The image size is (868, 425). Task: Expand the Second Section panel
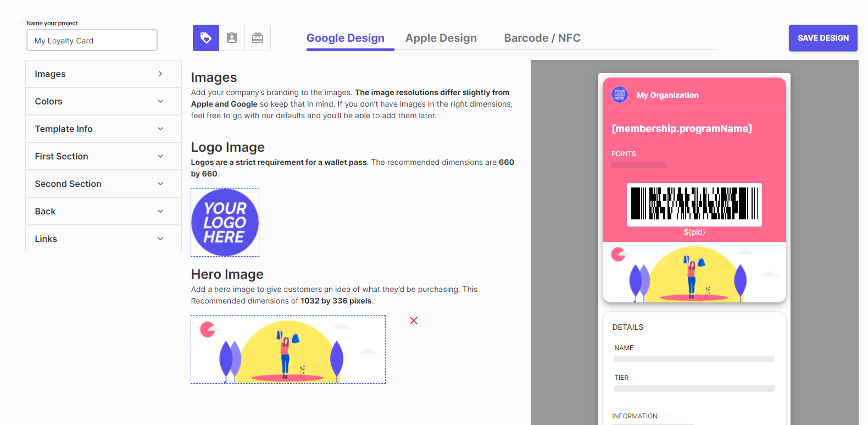tap(103, 184)
